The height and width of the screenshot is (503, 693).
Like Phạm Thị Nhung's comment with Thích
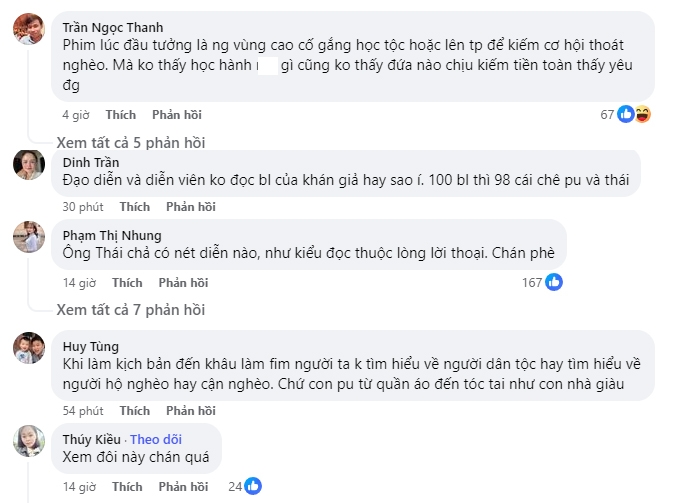pos(127,283)
